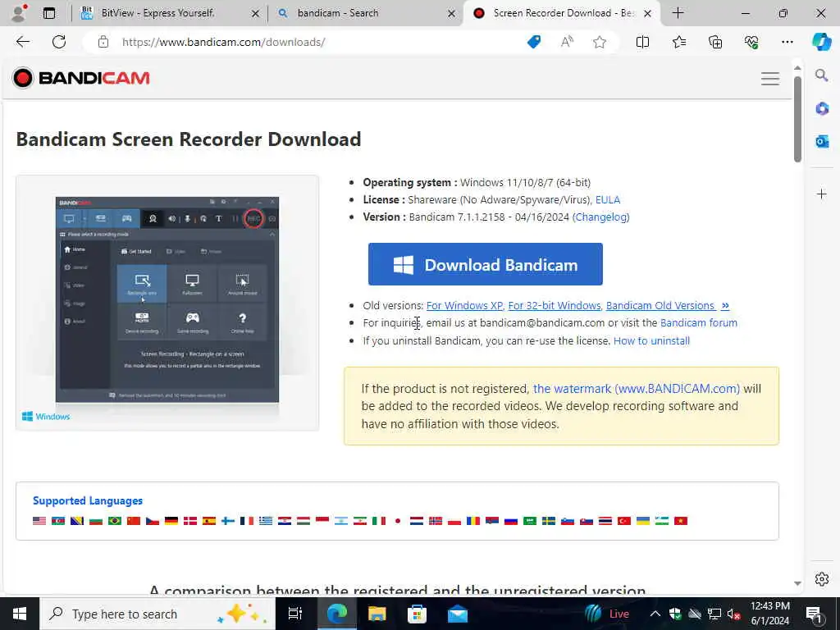
Task: Open the Collections icon
Action: click(715, 42)
